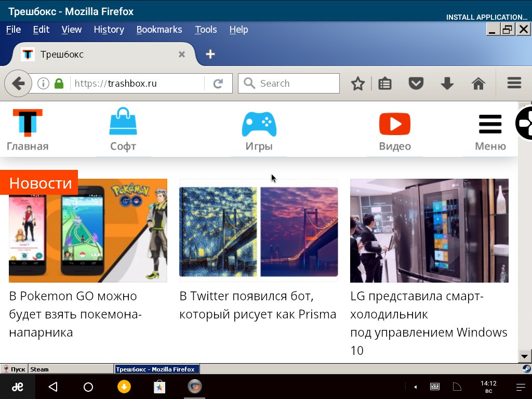
Task: Tap the Android back triangle
Action: [x=53, y=387]
